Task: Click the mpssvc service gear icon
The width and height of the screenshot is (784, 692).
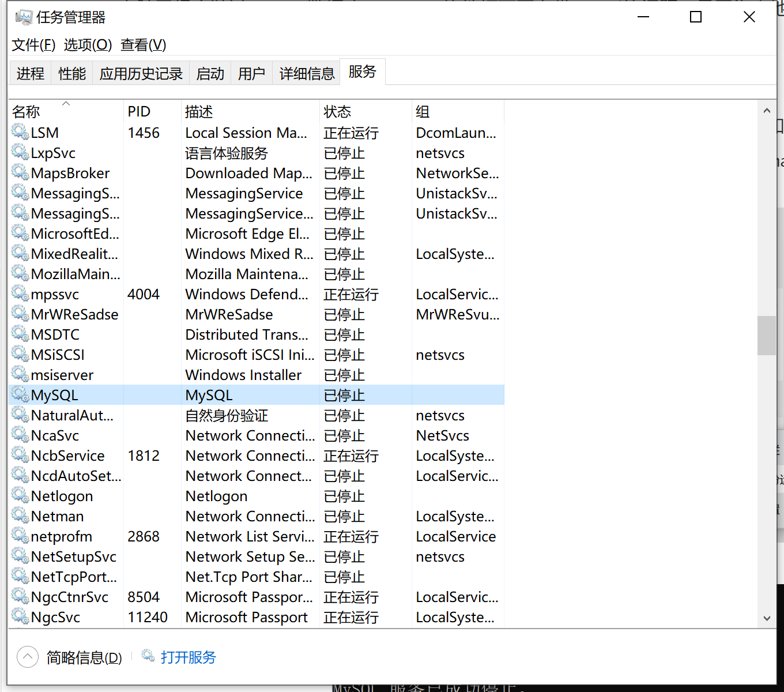Action: point(20,294)
